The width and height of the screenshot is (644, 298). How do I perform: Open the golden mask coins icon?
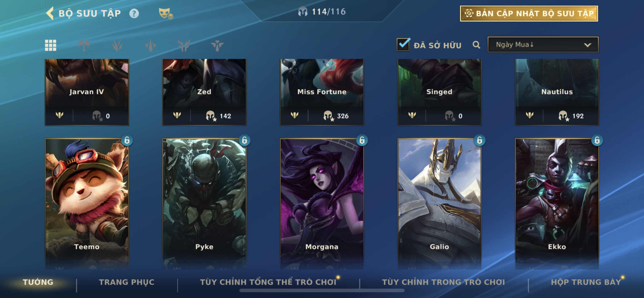[166, 13]
